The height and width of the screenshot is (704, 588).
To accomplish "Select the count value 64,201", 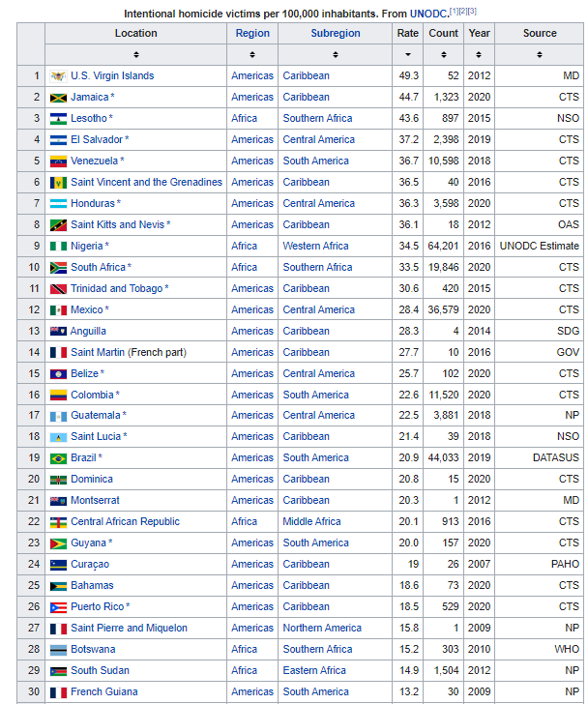I will point(444,246).
